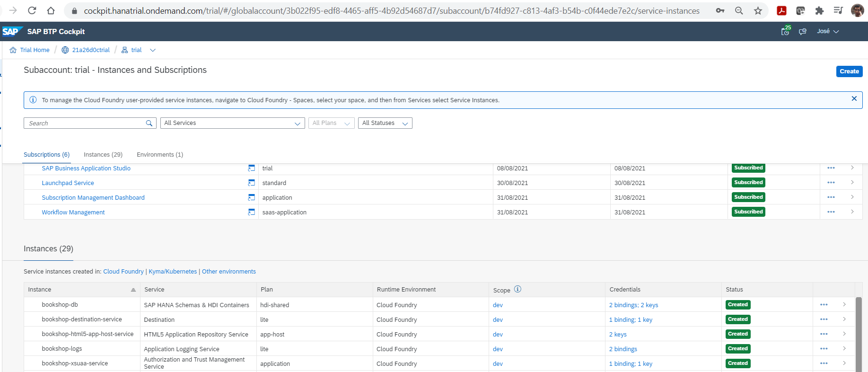
Task: Switch to Environments (1) tab
Action: (160, 155)
